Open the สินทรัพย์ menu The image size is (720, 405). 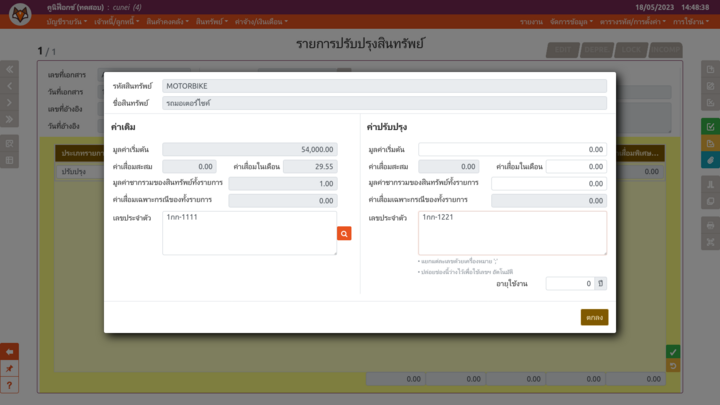click(212, 22)
